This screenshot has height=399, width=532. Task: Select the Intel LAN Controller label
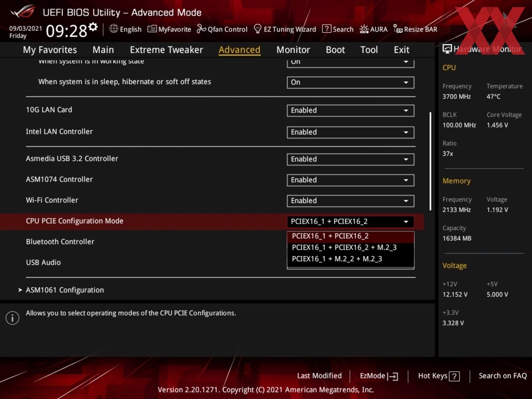point(59,132)
